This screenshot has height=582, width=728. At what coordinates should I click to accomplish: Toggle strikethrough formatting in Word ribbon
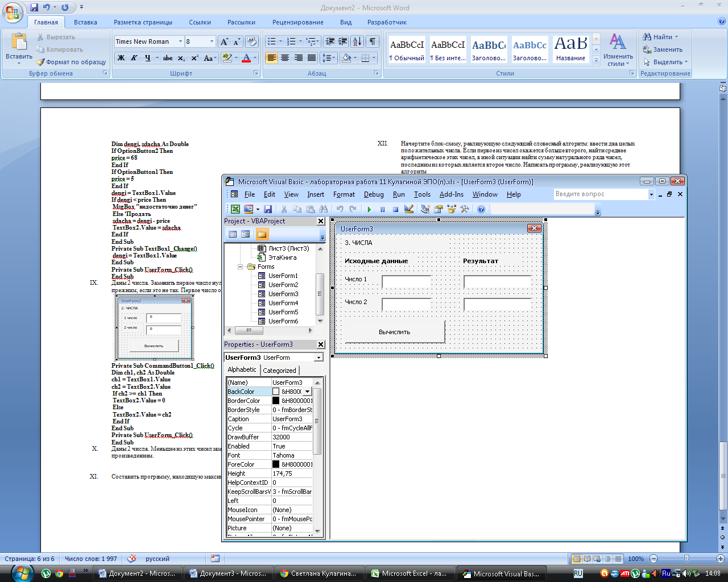coord(168,58)
